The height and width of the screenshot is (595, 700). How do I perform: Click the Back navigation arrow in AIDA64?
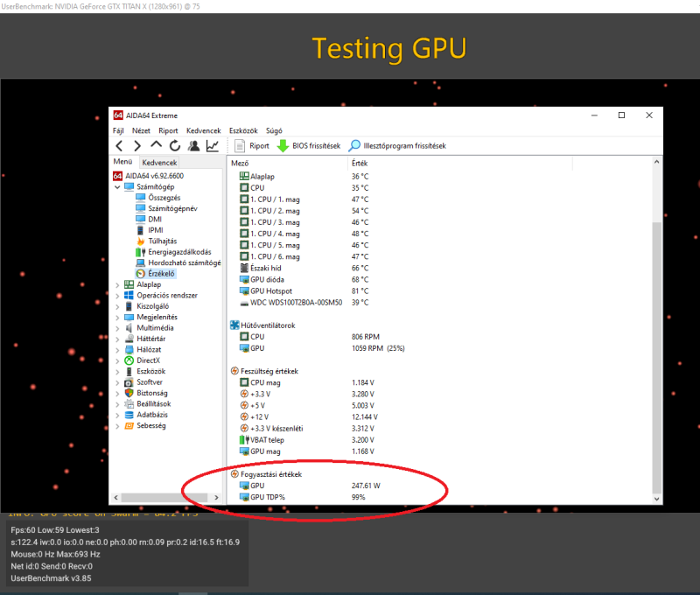(x=119, y=146)
